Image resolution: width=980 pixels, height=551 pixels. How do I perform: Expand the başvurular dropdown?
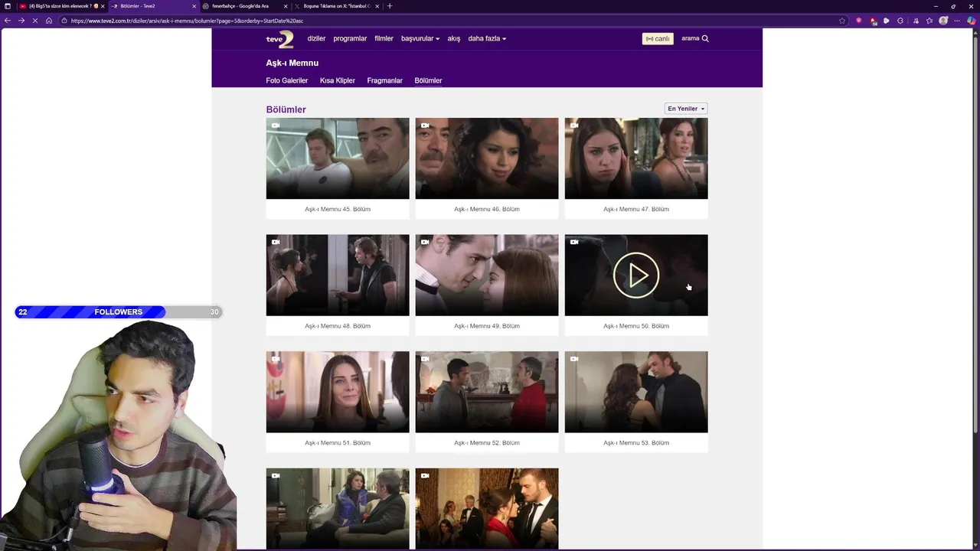coord(420,38)
